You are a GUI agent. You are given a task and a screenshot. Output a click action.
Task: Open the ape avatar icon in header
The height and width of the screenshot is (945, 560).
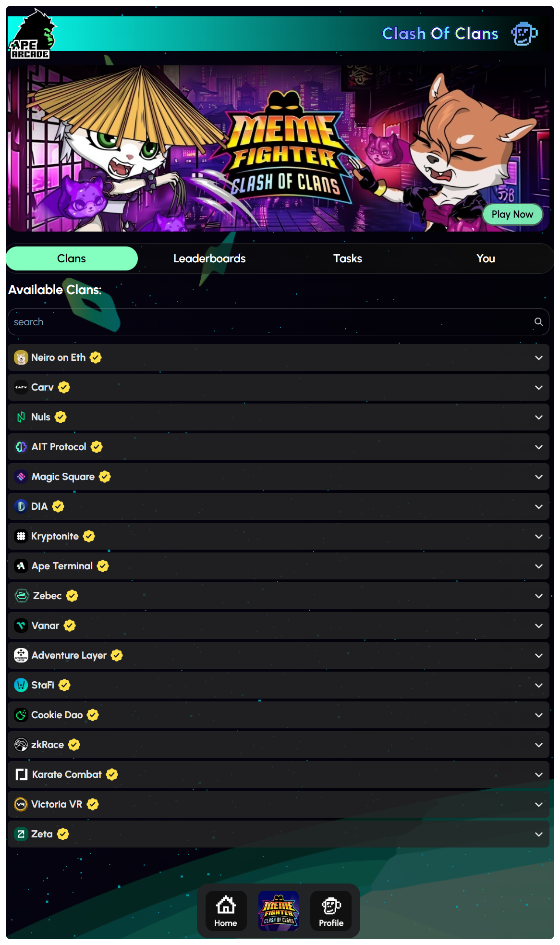click(x=524, y=34)
